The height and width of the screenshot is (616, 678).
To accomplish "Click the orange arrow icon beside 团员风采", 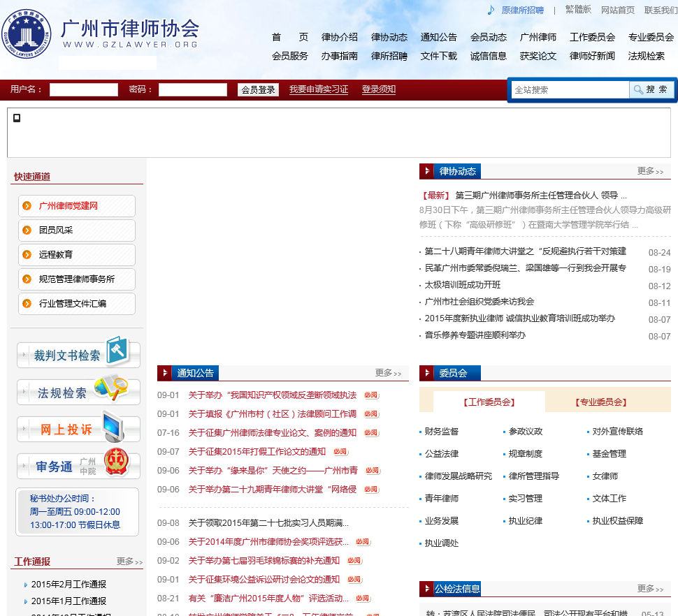I will [27, 230].
